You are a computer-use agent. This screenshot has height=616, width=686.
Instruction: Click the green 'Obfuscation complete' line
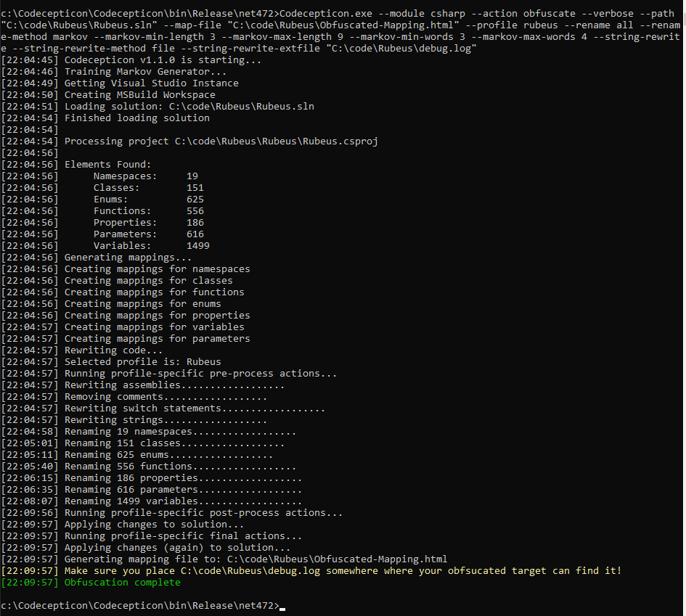tap(91, 583)
